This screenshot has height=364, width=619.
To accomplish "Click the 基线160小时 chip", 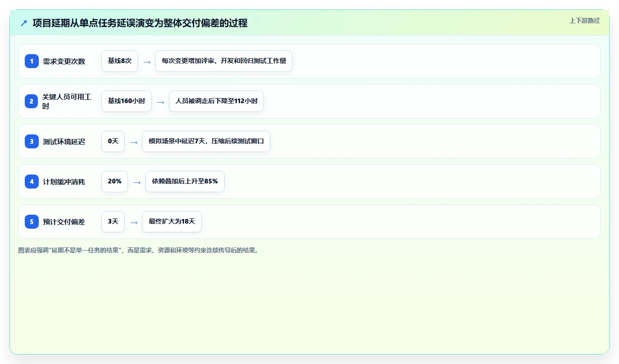I will tap(127, 101).
